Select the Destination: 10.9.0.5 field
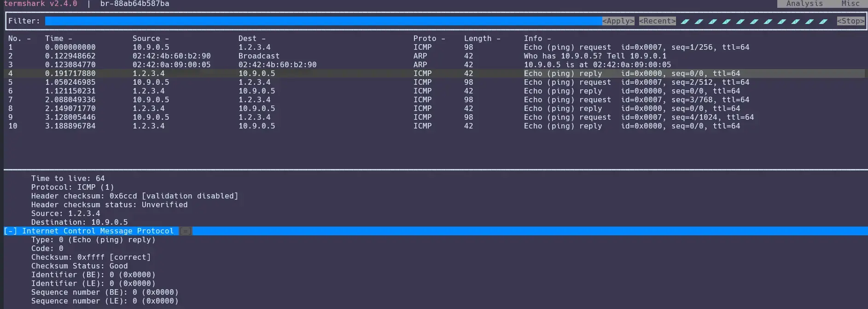 tap(79, 222)
